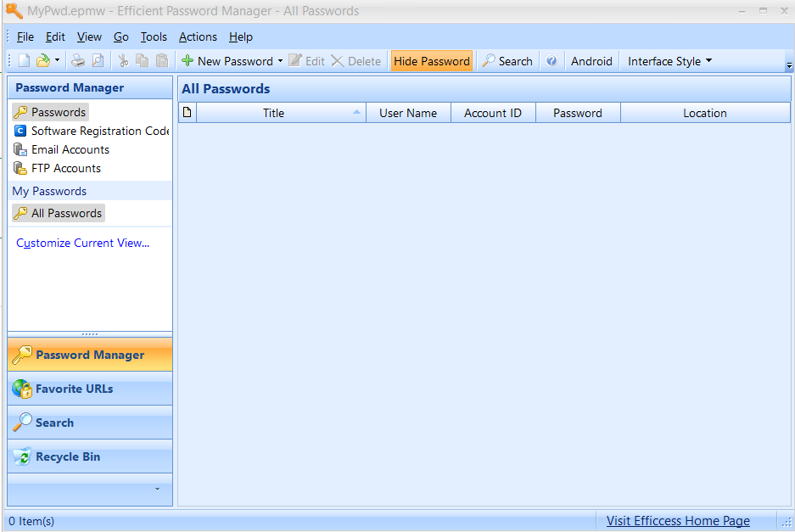Toggle the Hide Password button
The height and width of the screenshot is (532, 795).
pyautogui.click(x=432, y=61)
